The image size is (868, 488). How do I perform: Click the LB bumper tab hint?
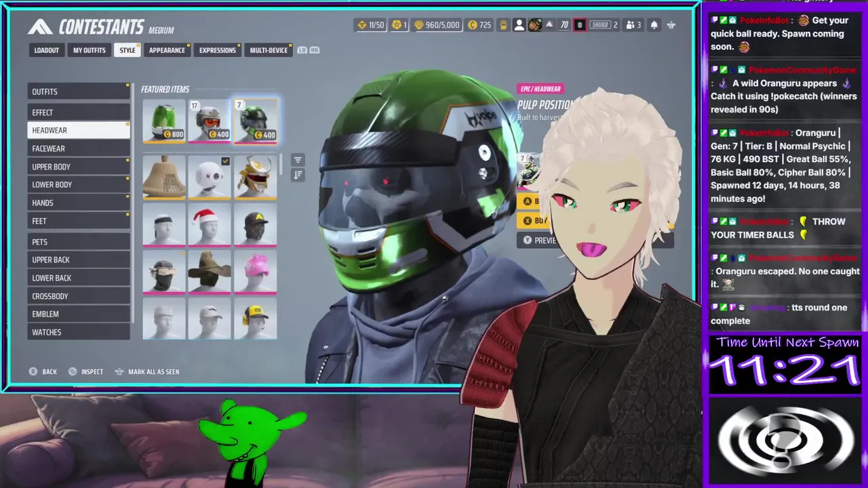coord(302,50)
